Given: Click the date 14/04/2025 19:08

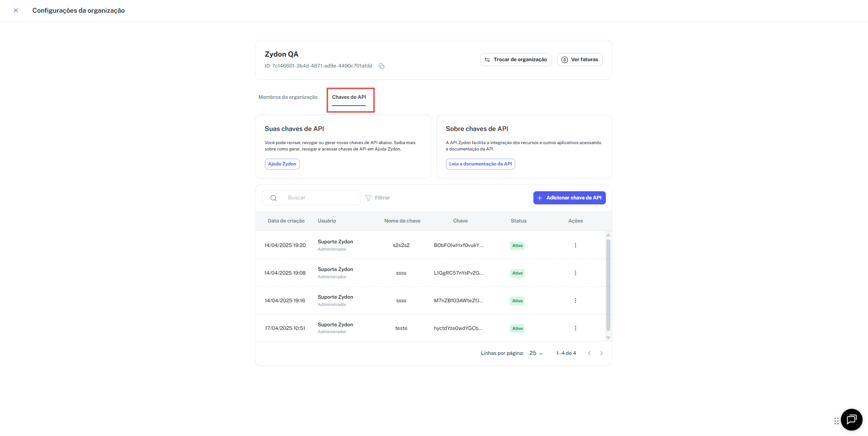Looking at the screenshot, I should 285,273.
